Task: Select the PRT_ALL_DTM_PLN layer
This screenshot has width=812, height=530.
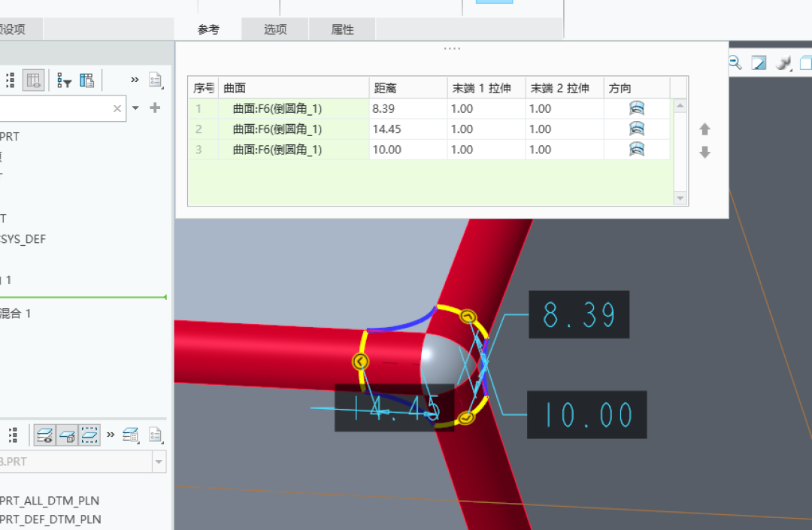Action: pos(49,501)
